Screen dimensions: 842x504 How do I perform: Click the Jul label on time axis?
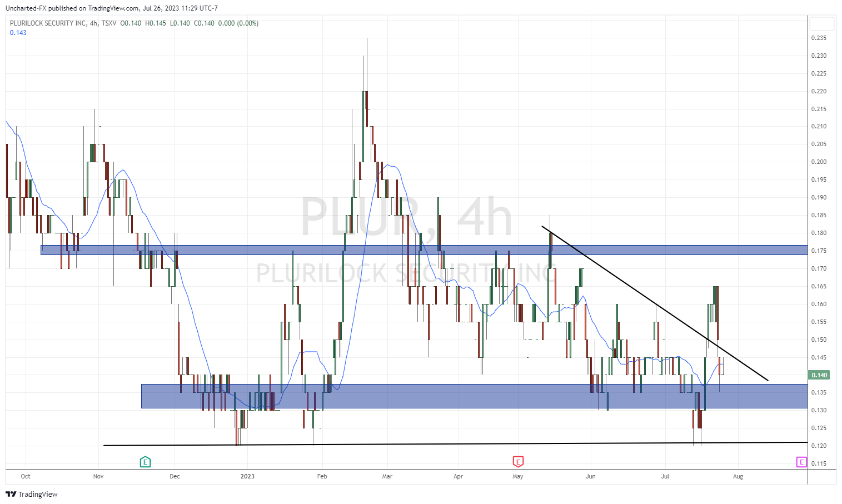[665, 476]
